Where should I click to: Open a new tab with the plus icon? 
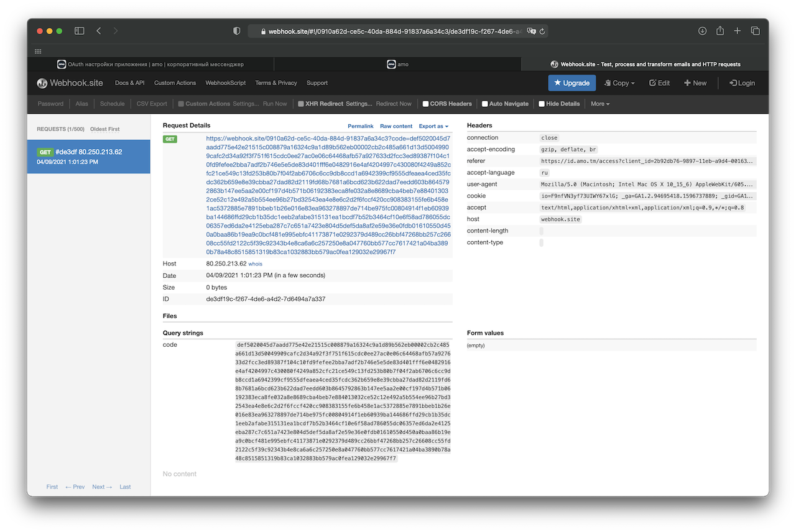(738, 31)
